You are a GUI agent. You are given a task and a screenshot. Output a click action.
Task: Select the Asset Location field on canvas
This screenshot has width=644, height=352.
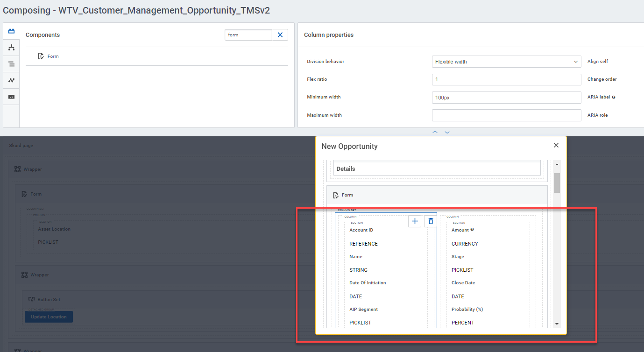[54, 229]
